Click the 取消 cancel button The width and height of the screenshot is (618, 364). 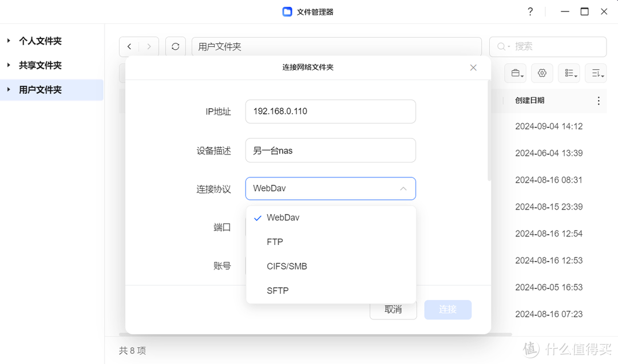[393, 310]
